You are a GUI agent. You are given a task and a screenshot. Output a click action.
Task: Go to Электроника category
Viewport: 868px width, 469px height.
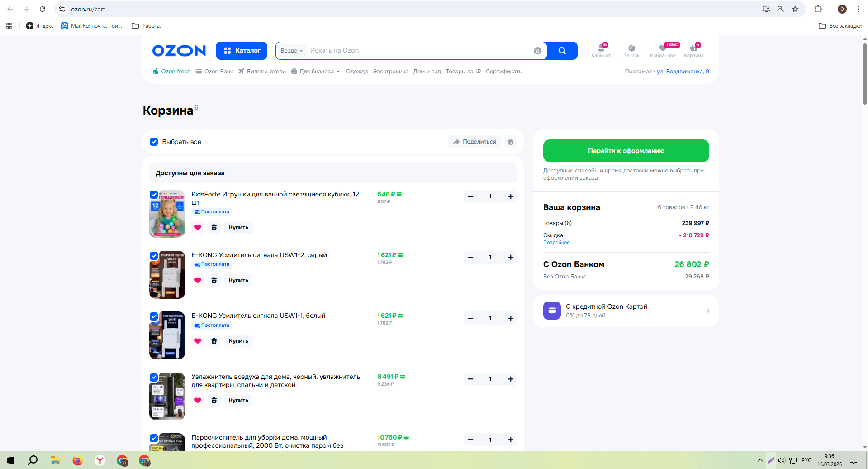[390, 72]
